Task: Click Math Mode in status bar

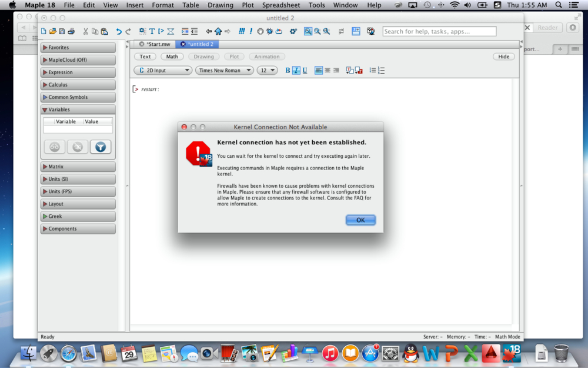Action: [507, 337]
